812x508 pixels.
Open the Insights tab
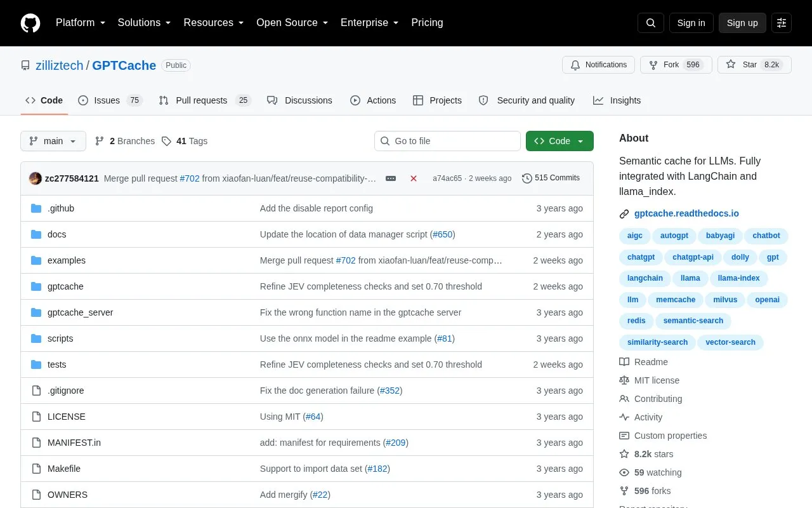[617, 100]
